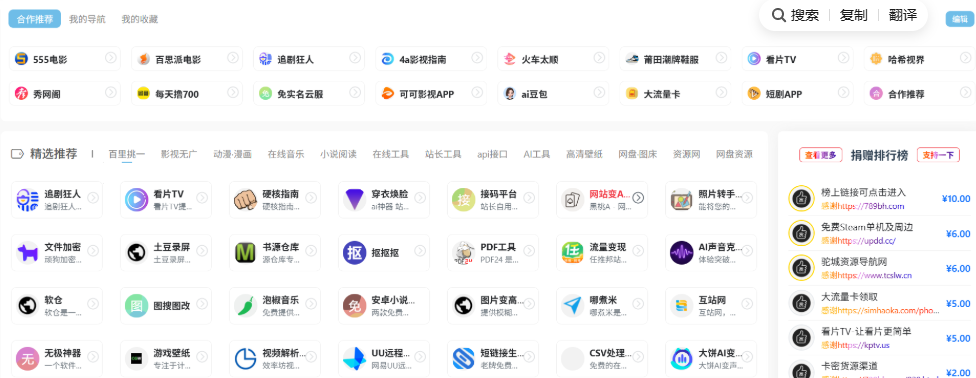
Task: Click arrow button on 网站变A card
Action: point(638,198)
